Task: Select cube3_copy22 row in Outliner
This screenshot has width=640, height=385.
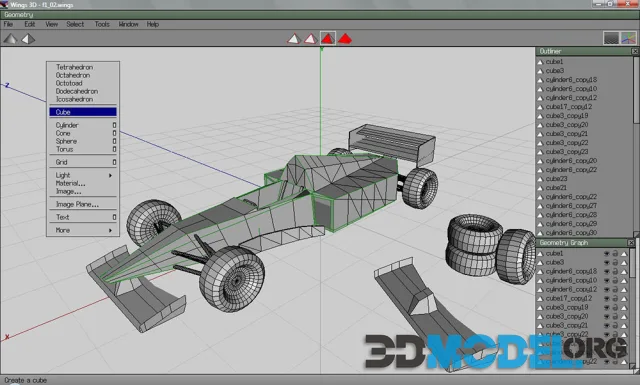Action: [584, 143]
